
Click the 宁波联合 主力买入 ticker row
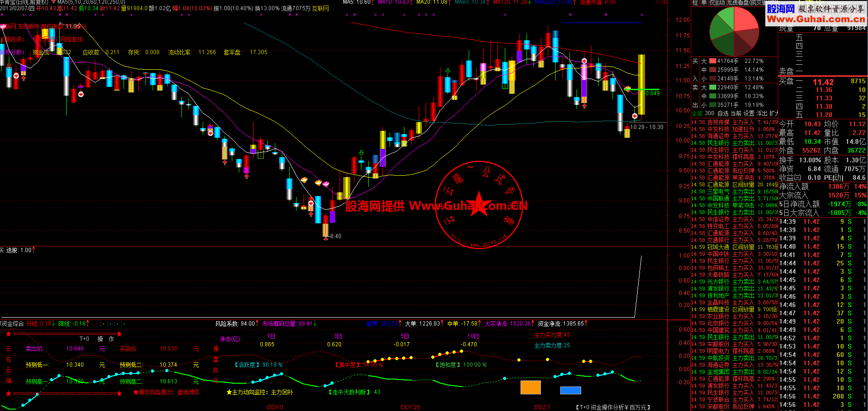click(x=735, y=399)
